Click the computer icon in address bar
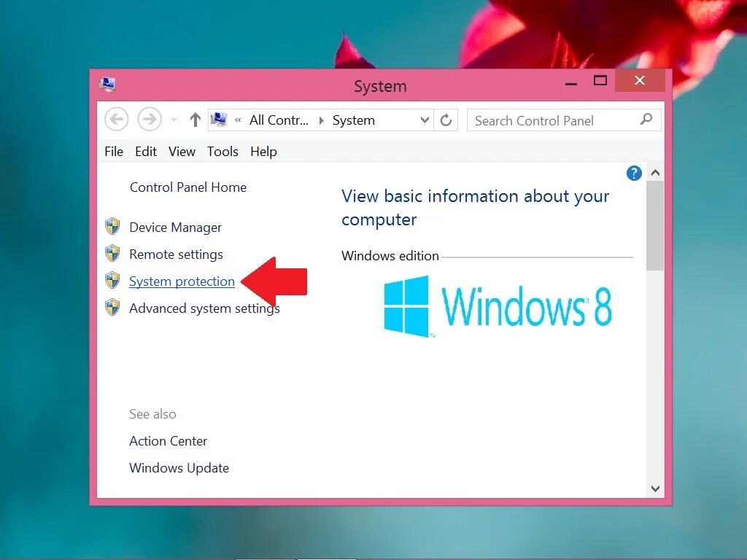Screen dimensions: 747x560 (219, 120)
